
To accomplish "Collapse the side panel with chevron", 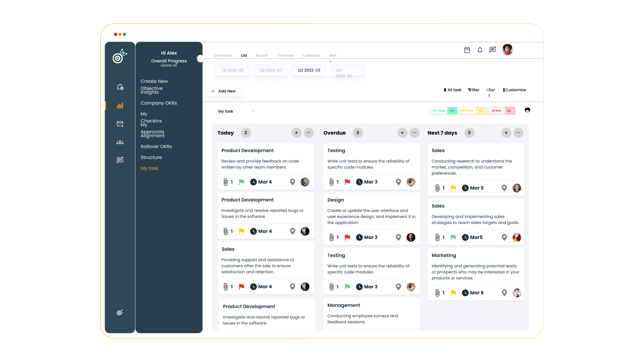I will point(200,59).
